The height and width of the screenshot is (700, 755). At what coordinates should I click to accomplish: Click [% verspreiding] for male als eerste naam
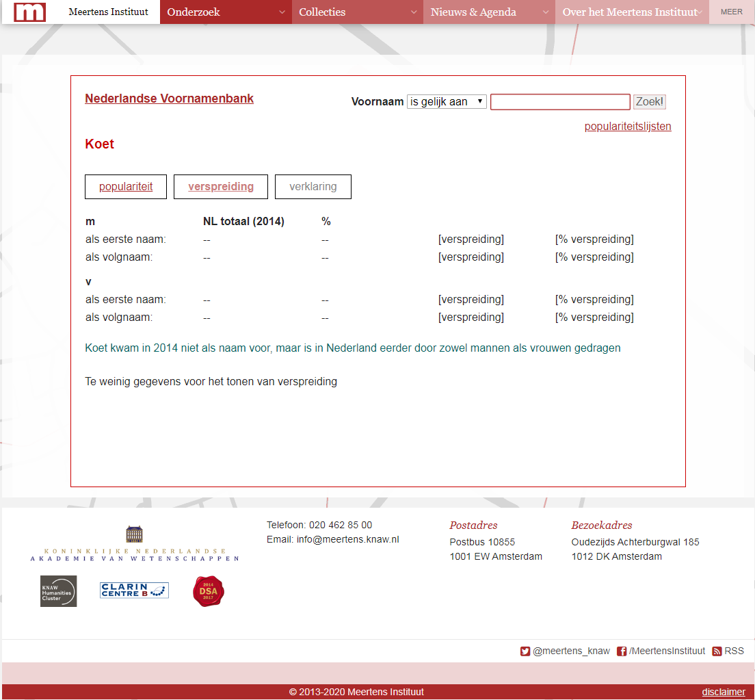pyautogui.click(x=594, y=239)
